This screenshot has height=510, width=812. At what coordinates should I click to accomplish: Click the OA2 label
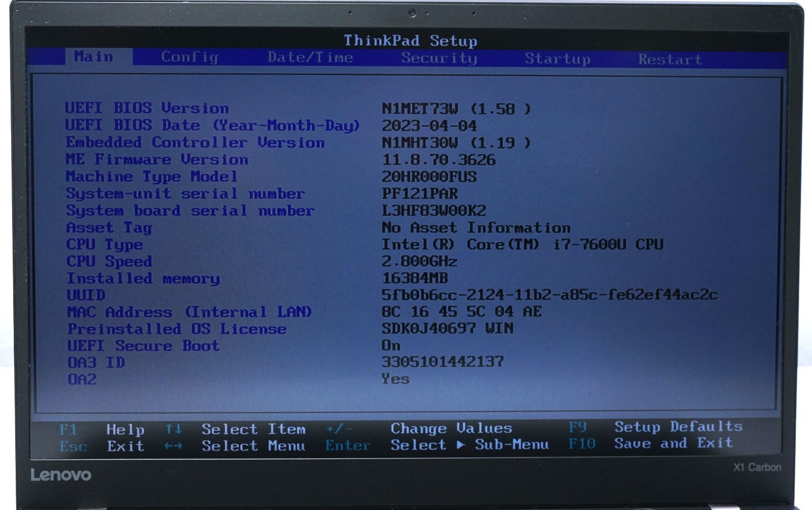82,379
